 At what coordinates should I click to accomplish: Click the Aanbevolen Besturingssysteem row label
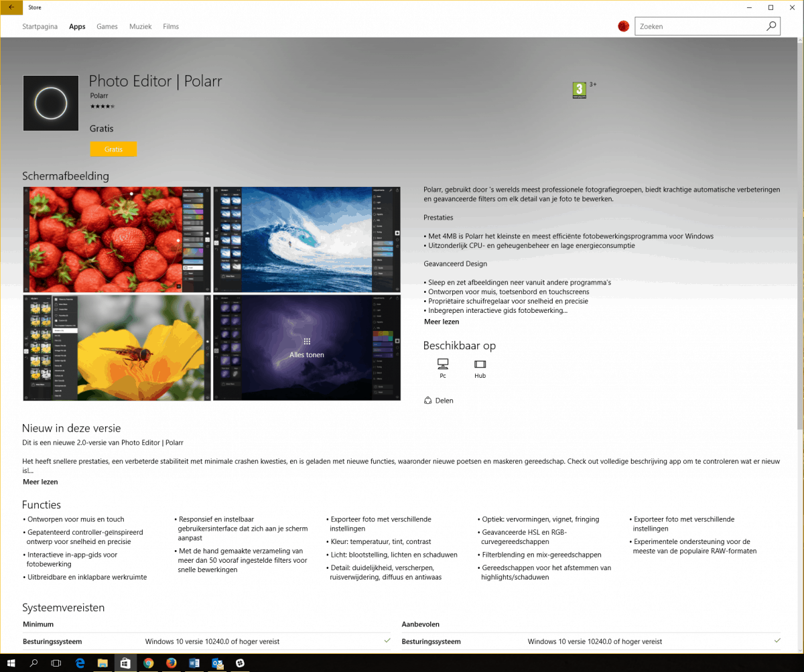click(431, 641)
